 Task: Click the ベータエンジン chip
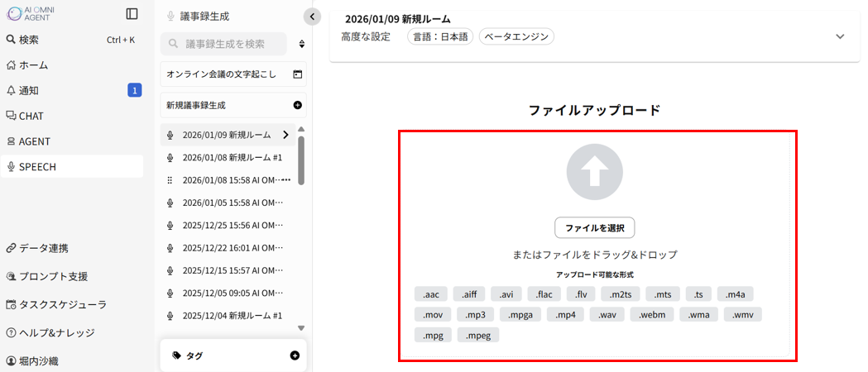tap(516, 37)
